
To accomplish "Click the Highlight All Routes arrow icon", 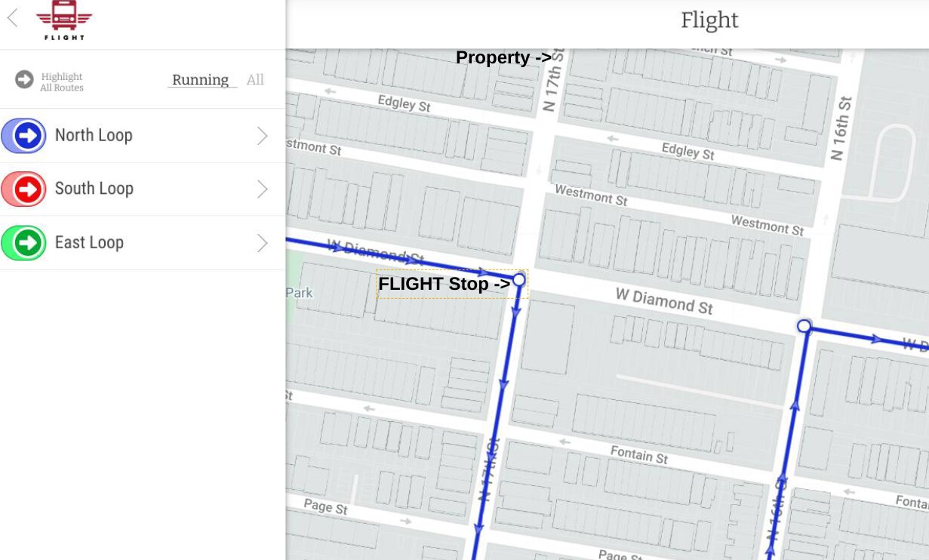I will pos(24,79).
